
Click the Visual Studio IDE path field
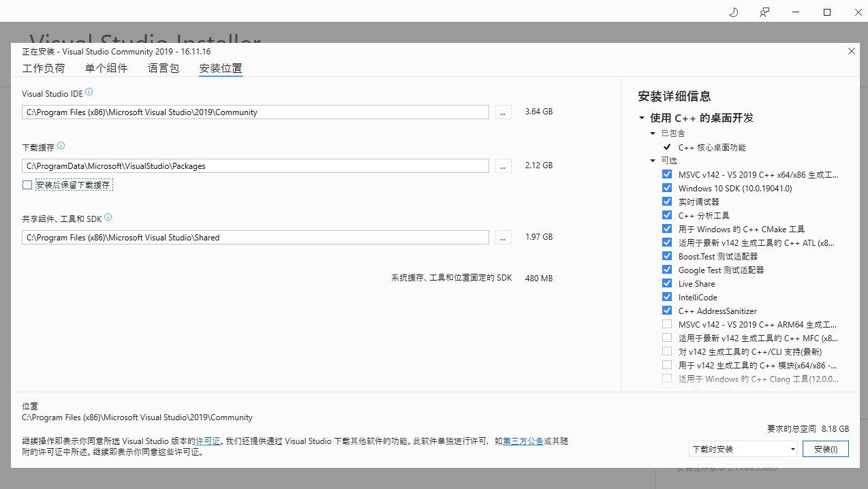(255, 112)
